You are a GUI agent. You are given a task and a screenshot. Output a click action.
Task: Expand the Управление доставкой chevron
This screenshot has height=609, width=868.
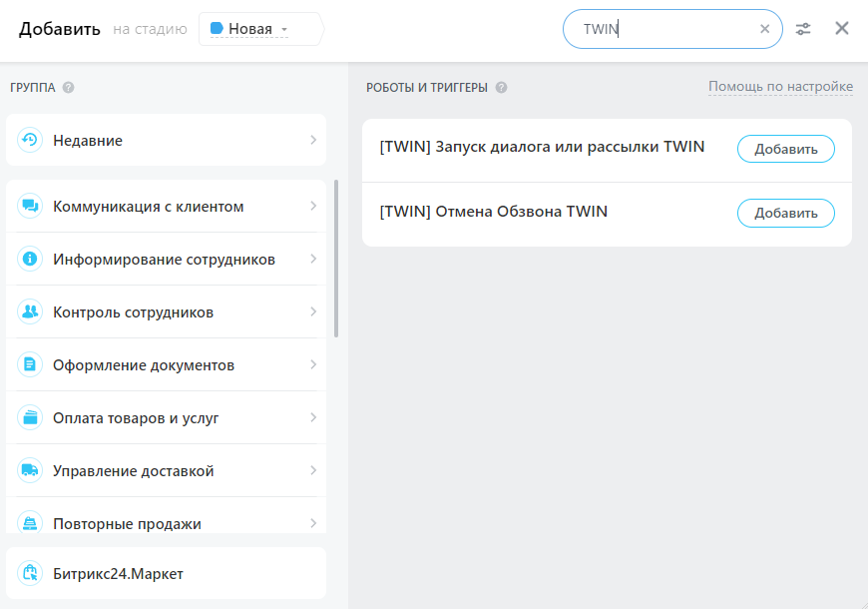[x=313, y=470]
